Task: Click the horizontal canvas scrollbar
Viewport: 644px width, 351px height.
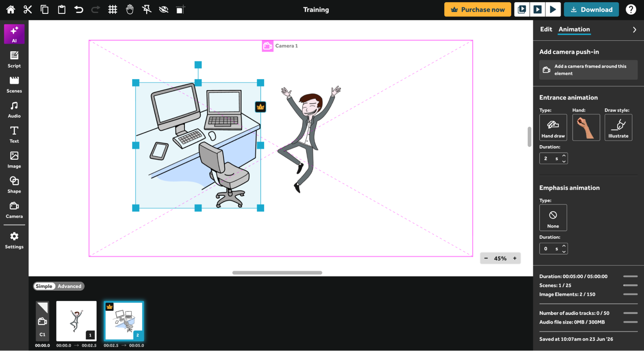Action: (277, 273)
